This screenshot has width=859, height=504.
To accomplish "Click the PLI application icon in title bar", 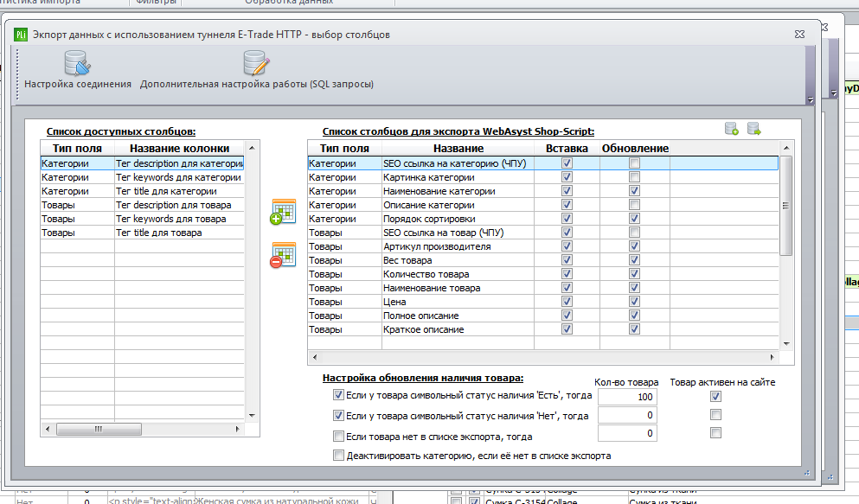I will [20, 35].
